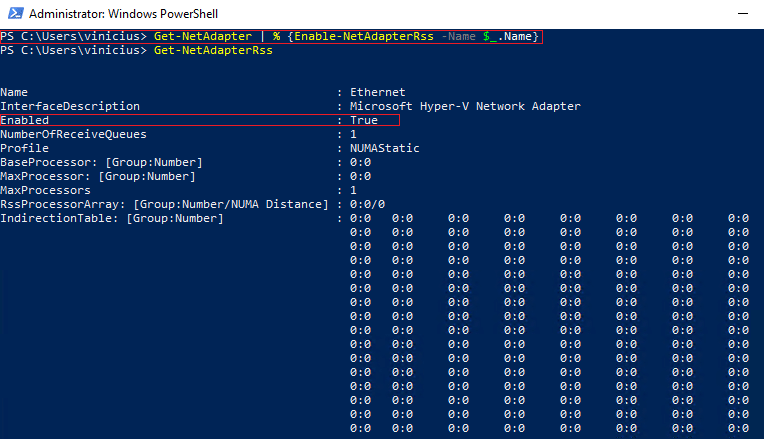Click the 'Enabled' property label
The image size is (764, 439).
tap(24, 120)
